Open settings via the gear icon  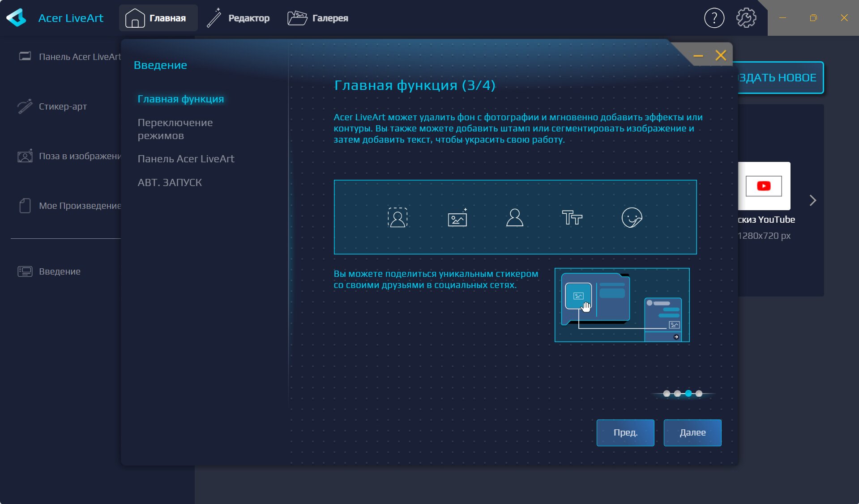coord(746,18)
